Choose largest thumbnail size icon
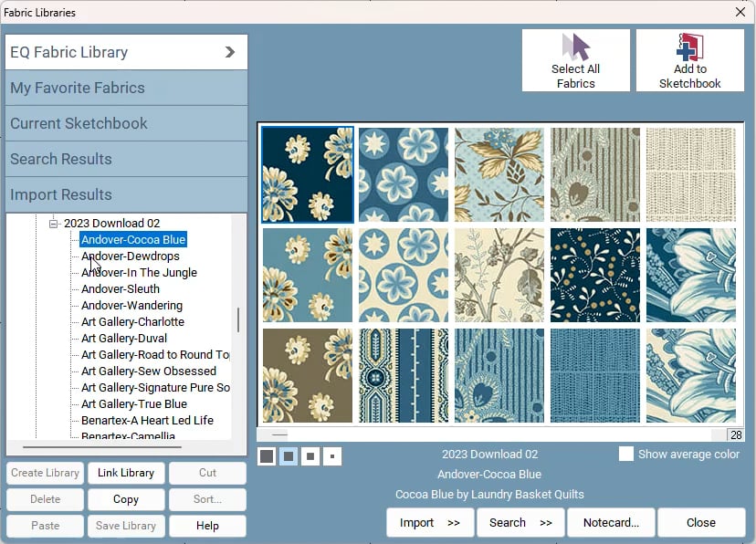The width and height of the screenshot is (756, 544). [x=267, y=455]
